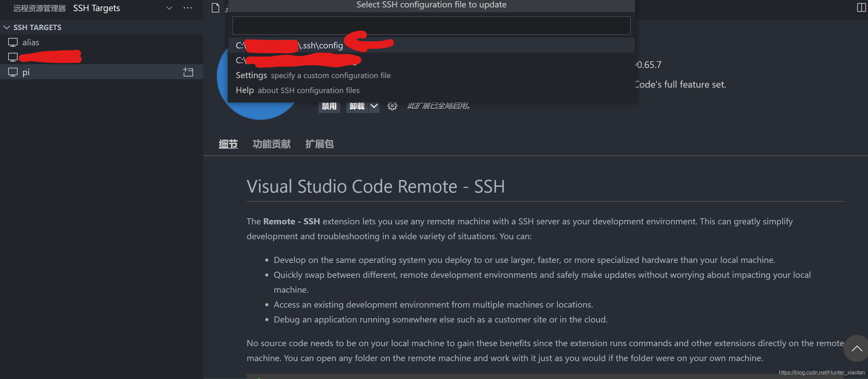
Task: Click the 远程资源管理器 panel title
Action: click(x=39, y=8)
